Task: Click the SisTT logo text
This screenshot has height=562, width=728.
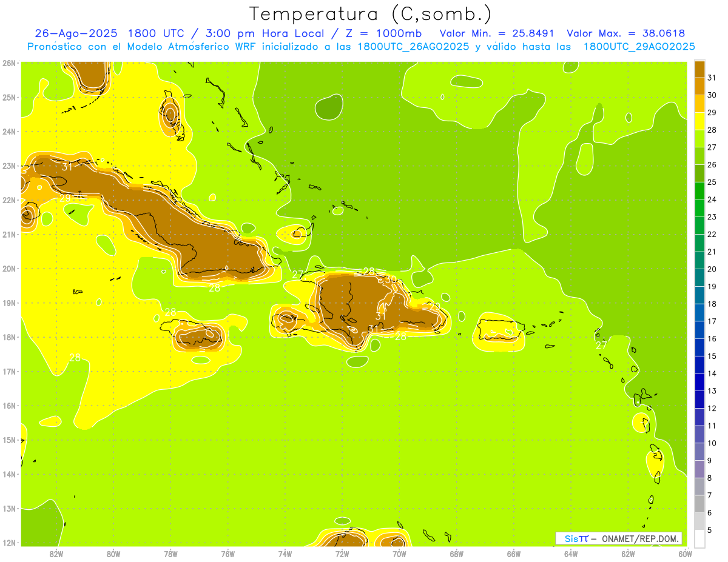Action: pos(576,538)
